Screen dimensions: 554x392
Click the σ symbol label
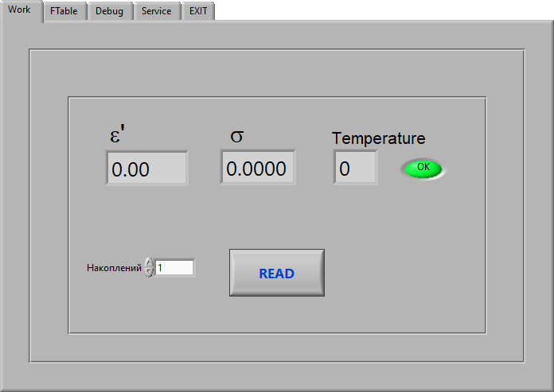point(237,135)
